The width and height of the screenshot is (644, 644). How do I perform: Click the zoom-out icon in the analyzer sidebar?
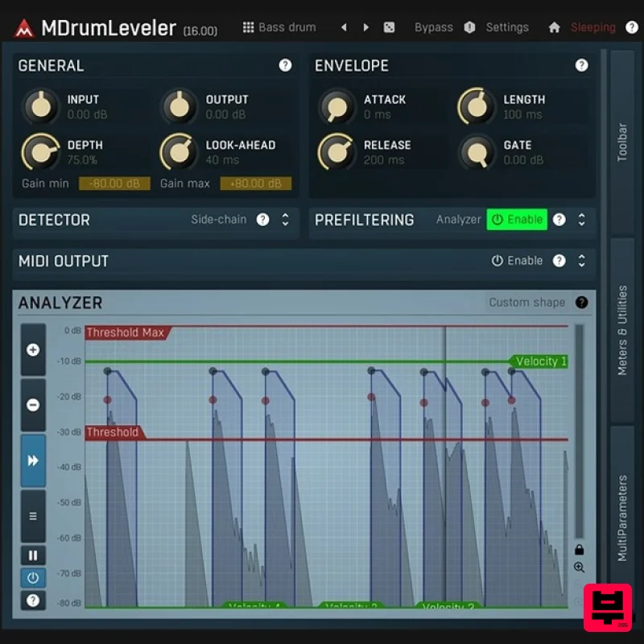click(32, 405)
